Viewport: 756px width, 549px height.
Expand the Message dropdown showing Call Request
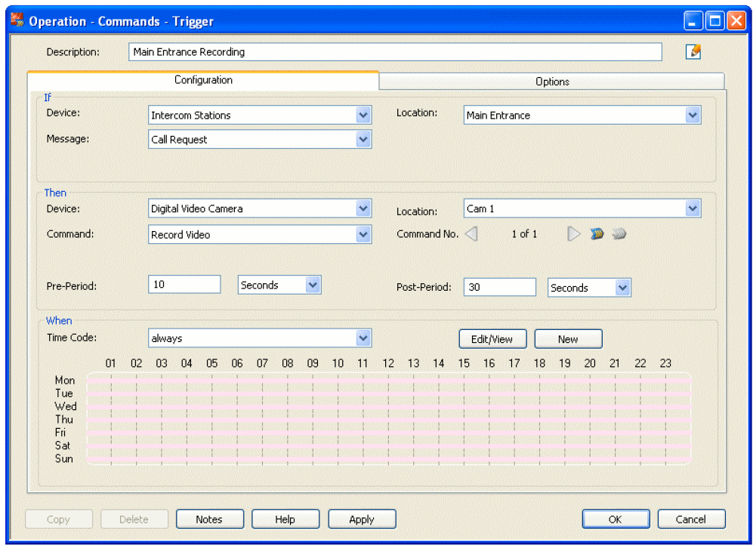click(x=363, y=140)
